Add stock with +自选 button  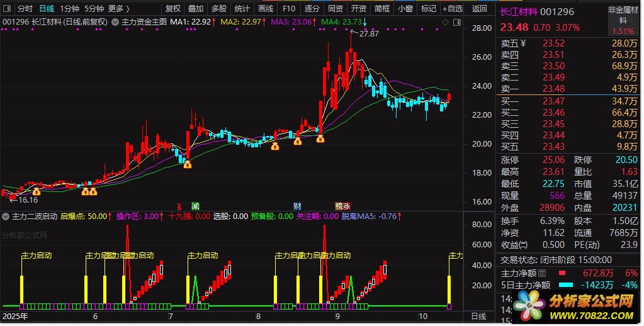tap(452, 9)
